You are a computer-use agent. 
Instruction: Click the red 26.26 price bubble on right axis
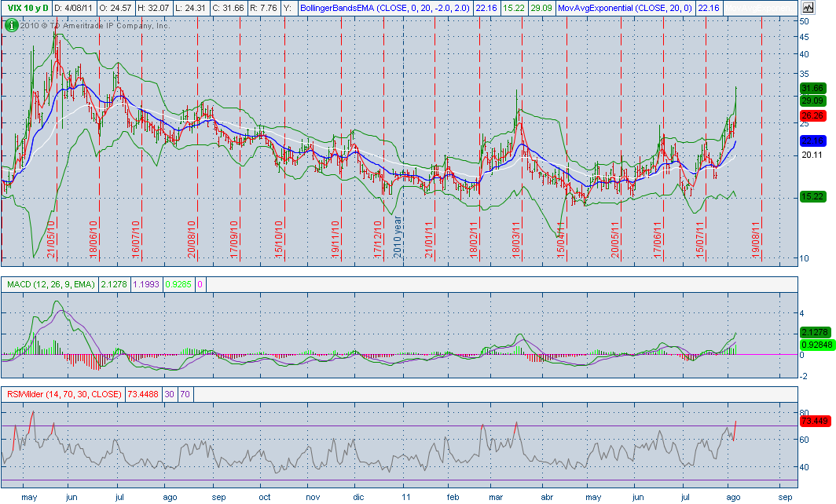tap(812, 115)
